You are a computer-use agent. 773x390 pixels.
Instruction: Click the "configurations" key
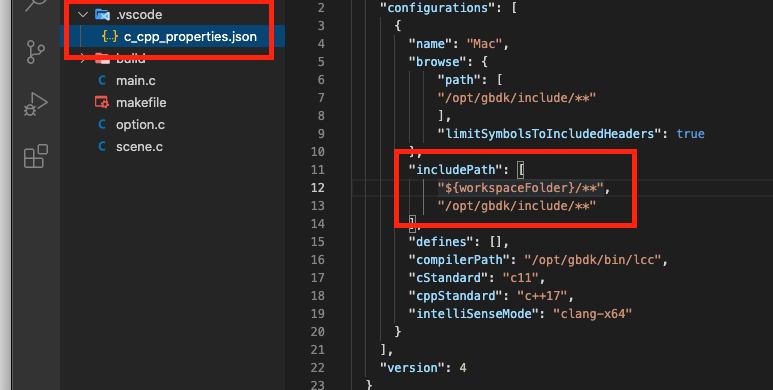pos(438,8)
